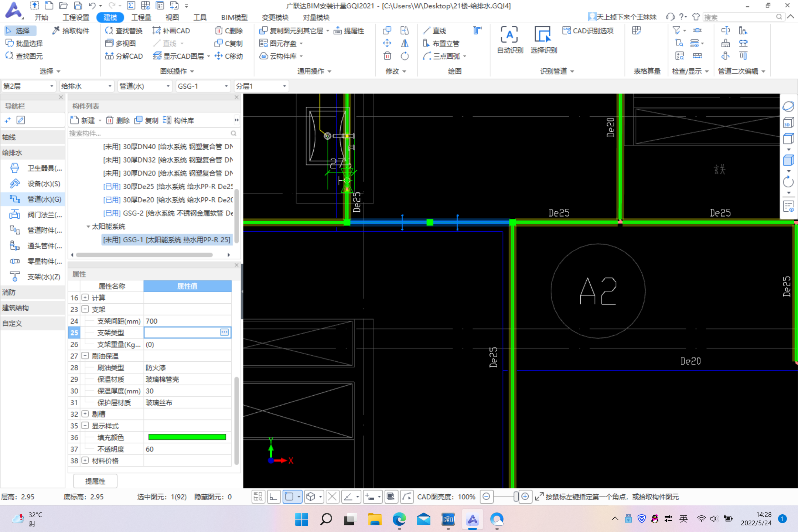Open File Explorer from the taskbar
Image resolution: width=798 pixels, height=532 pixels.
tap(375, 519)
